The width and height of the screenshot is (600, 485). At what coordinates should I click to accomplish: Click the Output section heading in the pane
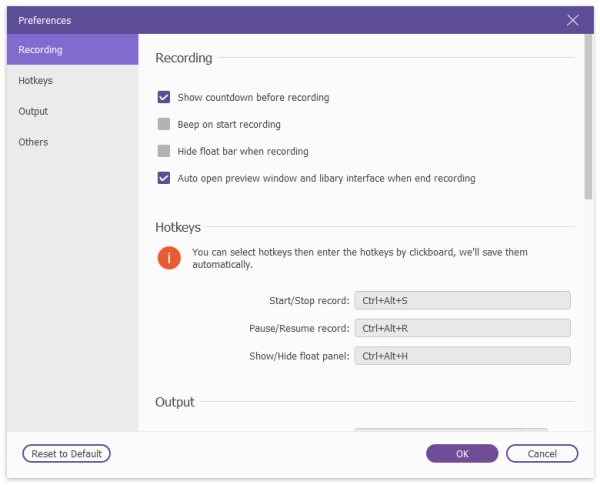pyautogui.click(x=175, y=402)
